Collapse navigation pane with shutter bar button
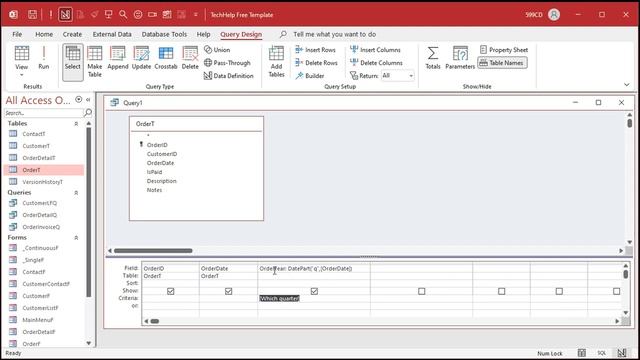Screen dimensions: 640x360 coord(88,100)
